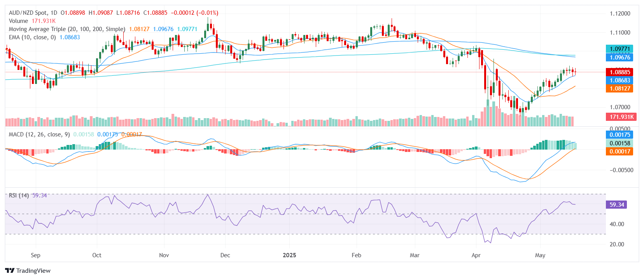The image size is (644, 279).
Task: Select the 171.931K volume tag
Action: (621, 117)
